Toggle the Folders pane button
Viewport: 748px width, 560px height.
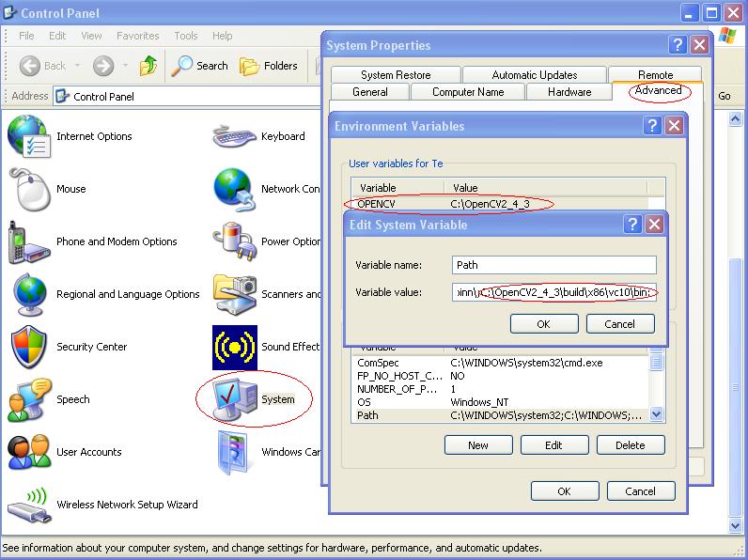(x=269, y=66)
